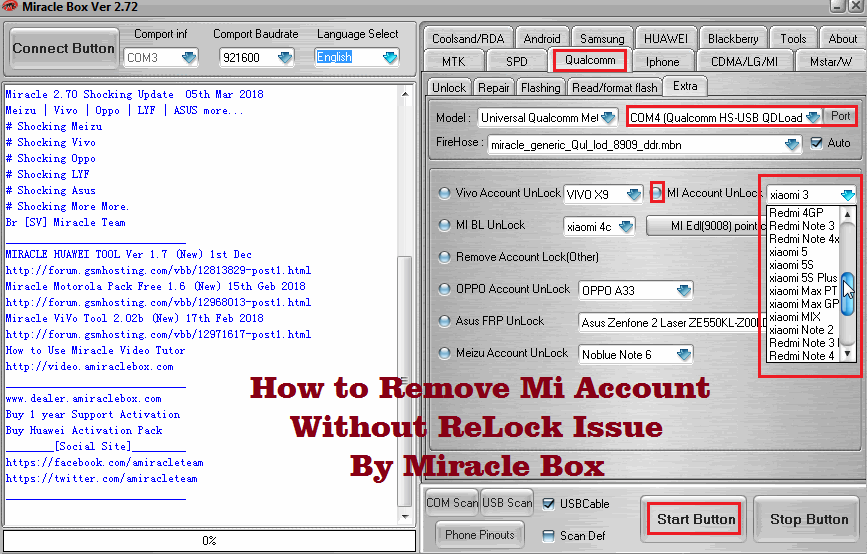The height and width of the screenshot is (554, 867).
Task: Toggle the Scan Def checkbox
Action: click(548, 536)
